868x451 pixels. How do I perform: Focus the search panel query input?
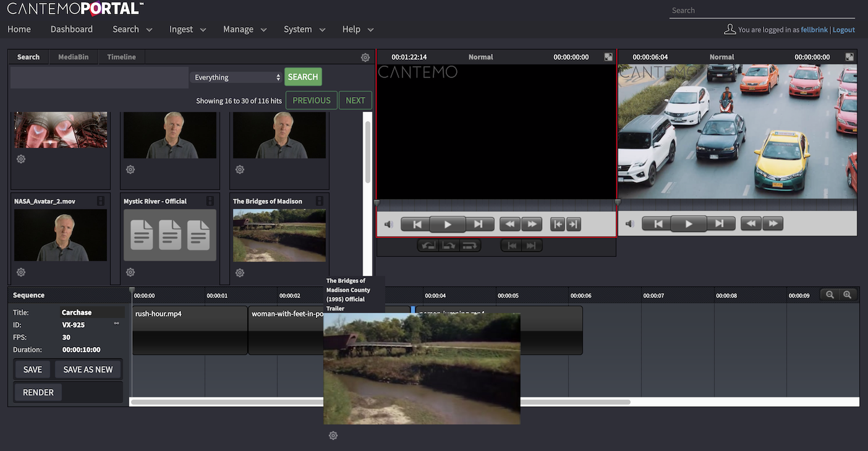tap(99, 77)
